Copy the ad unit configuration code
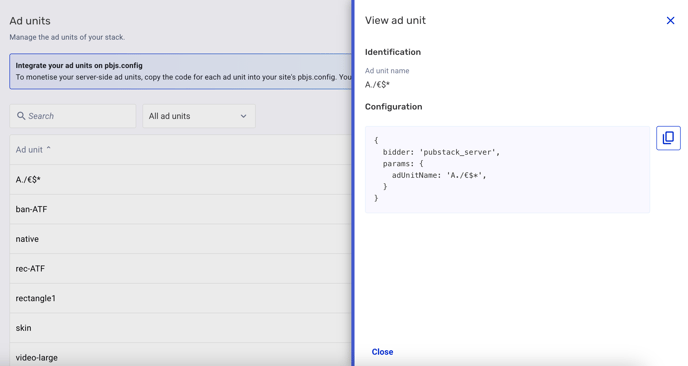This screenshot has height=366, width=688. [668, 138]
